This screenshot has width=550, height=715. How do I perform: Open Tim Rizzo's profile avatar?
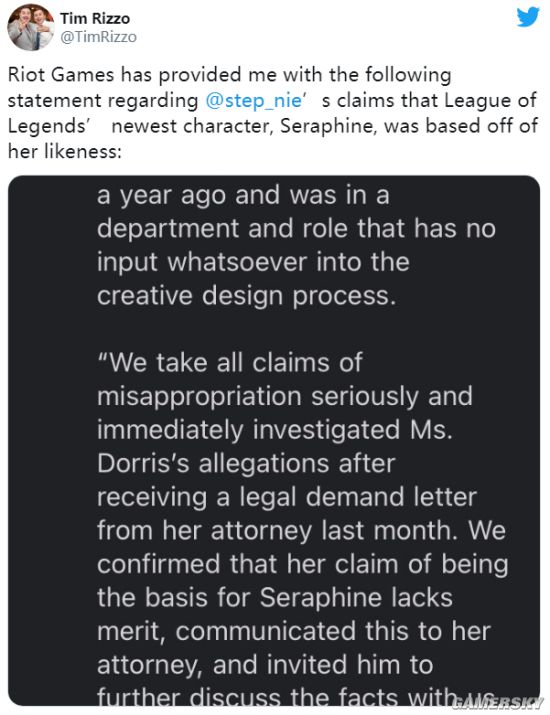click(x=31, y=27)
